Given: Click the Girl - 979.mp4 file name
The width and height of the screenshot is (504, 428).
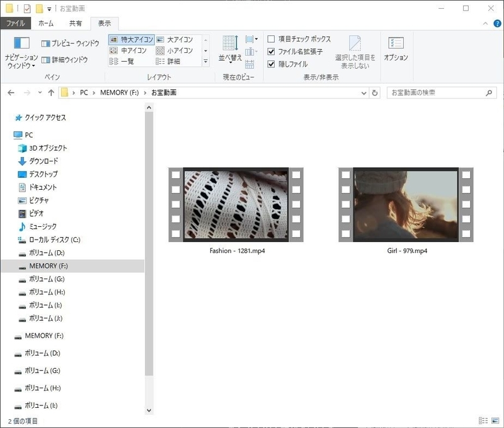Looking at the screenshot, I should [407, 251].
